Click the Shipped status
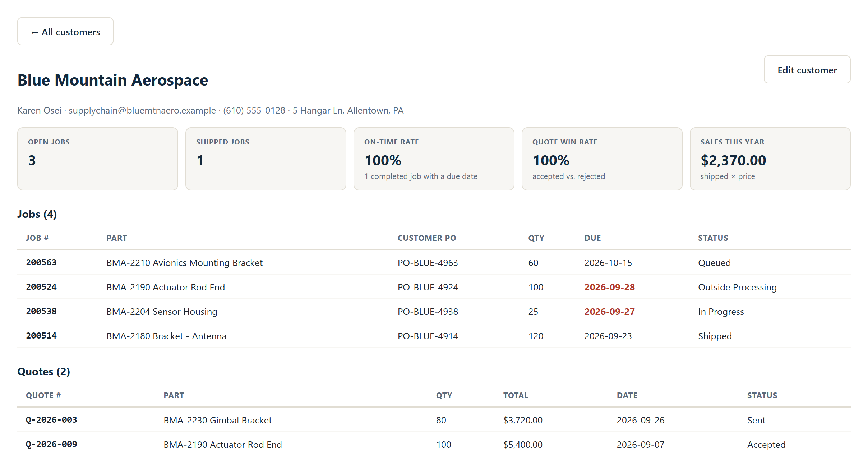Image resolution: width=868 pixels, height=473 pixels. click(x=715, y=336)
